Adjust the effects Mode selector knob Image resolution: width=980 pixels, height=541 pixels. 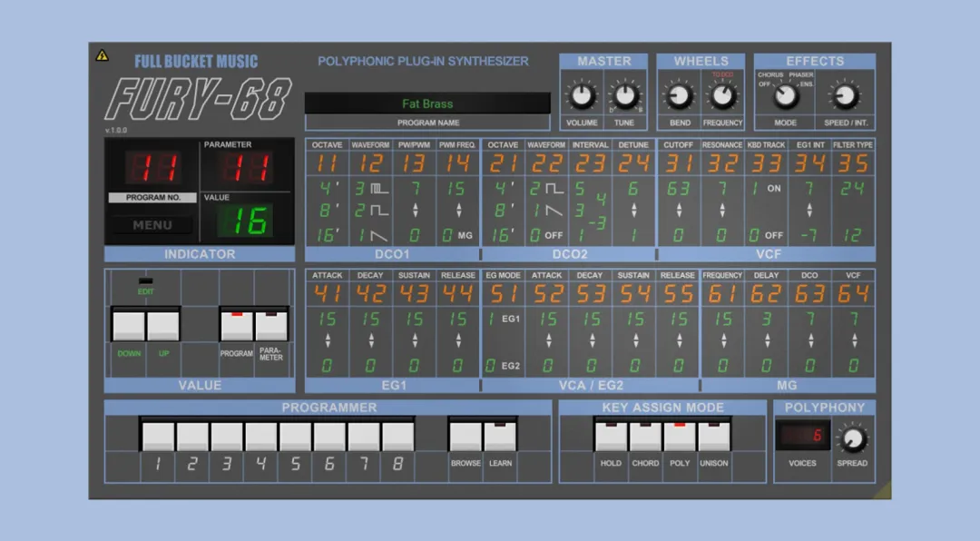click(786, 95)
